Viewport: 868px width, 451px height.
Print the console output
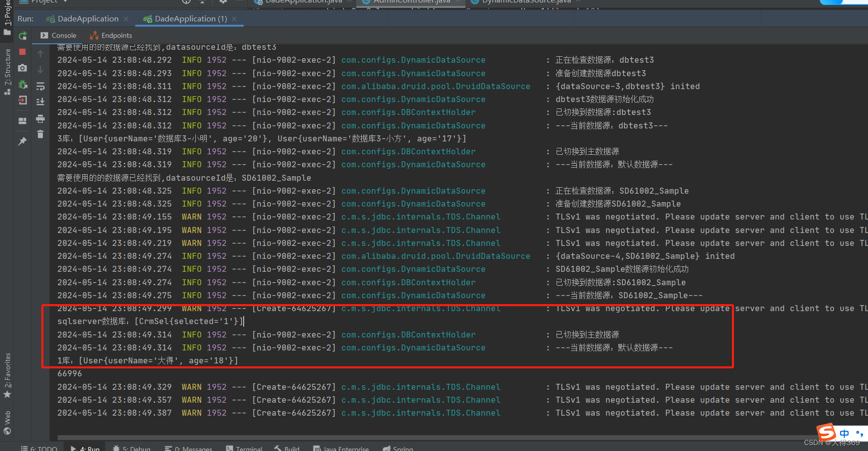coord(40,118)
